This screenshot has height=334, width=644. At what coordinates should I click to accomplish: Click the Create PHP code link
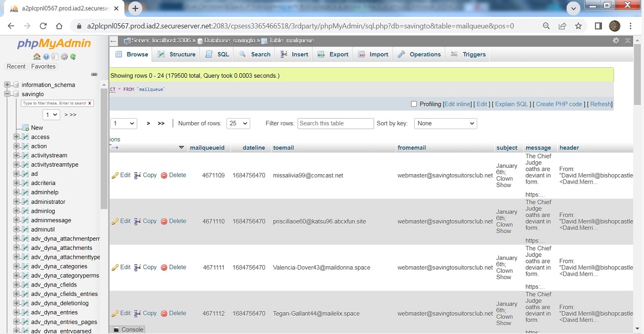(x=559, y=104)
